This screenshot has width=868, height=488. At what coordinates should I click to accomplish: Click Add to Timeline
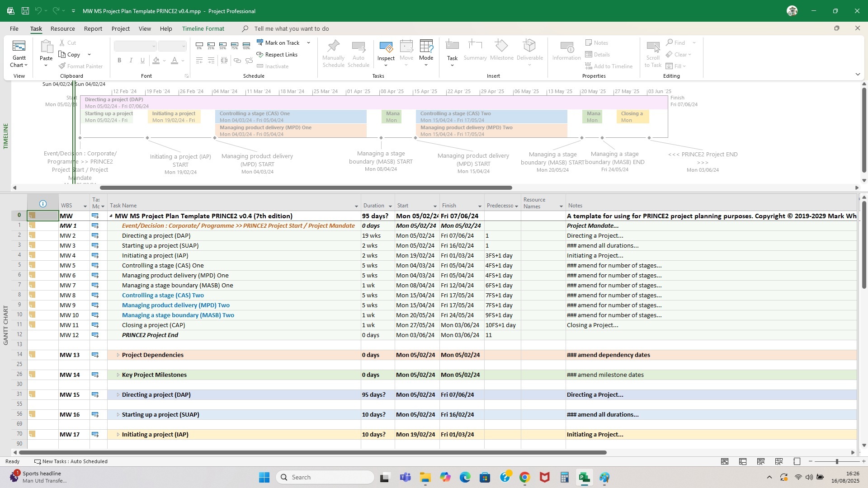pyautogui.click(x=609, y=66)
